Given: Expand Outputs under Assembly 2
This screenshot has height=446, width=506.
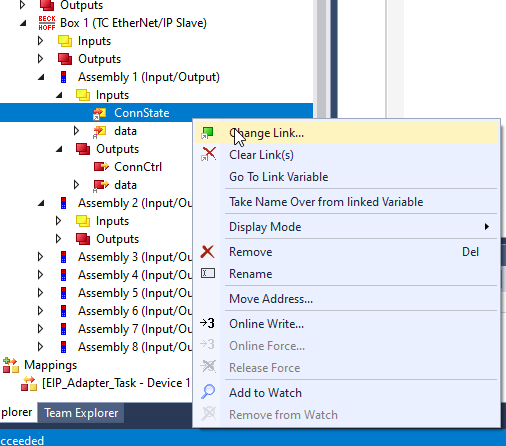Looking at the screenshot, I should click(x=59, y=239).
